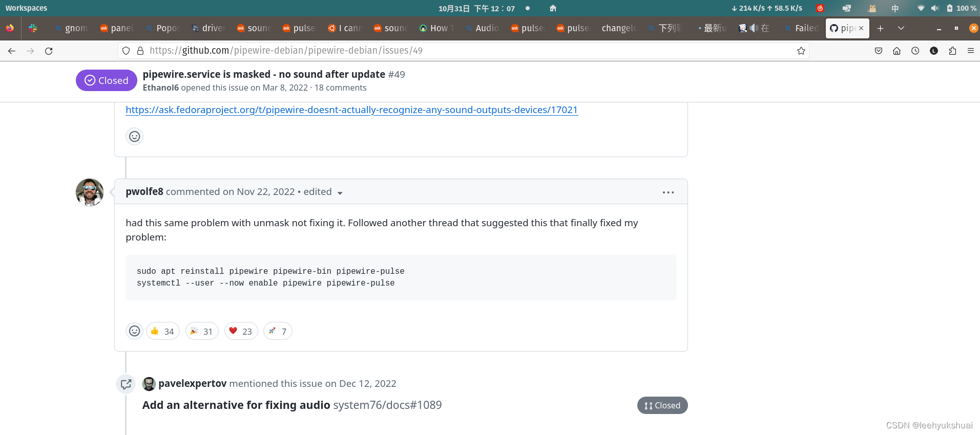Viewport: 980px width, 435px height.
Task: Mute the audio-playing '在' tab
Action: (x=754, y=28)
